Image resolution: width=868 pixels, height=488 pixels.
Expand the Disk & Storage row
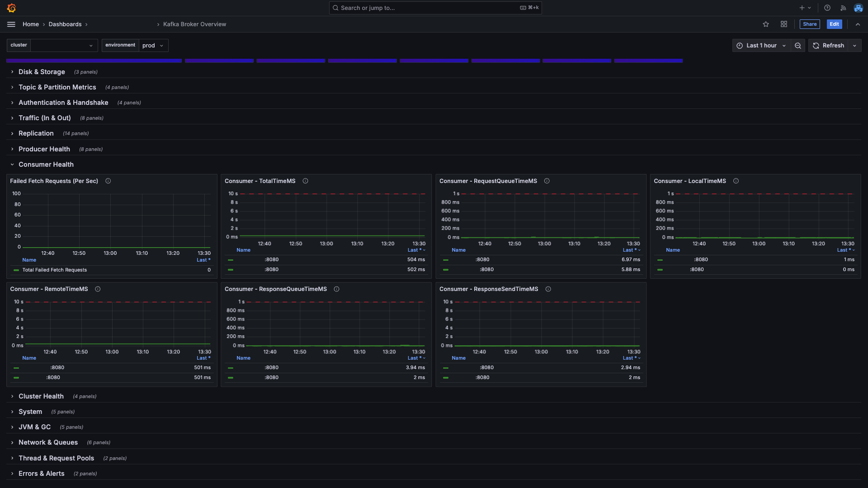pos(42,72)
